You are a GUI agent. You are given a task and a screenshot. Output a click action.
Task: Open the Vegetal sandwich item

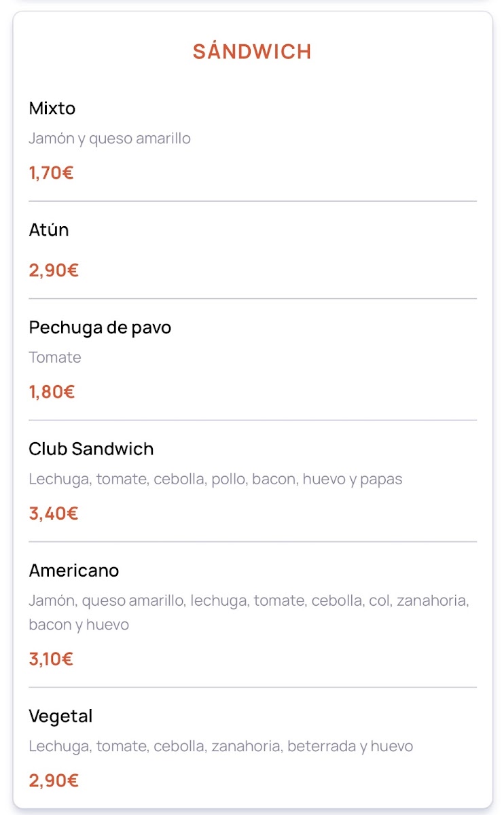(60, 716)
